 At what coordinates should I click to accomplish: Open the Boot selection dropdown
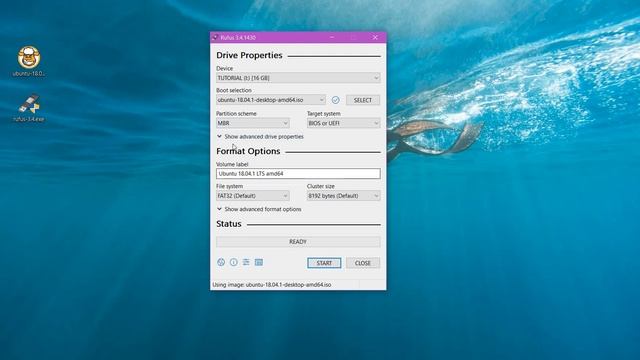click(x=271, y=100)
